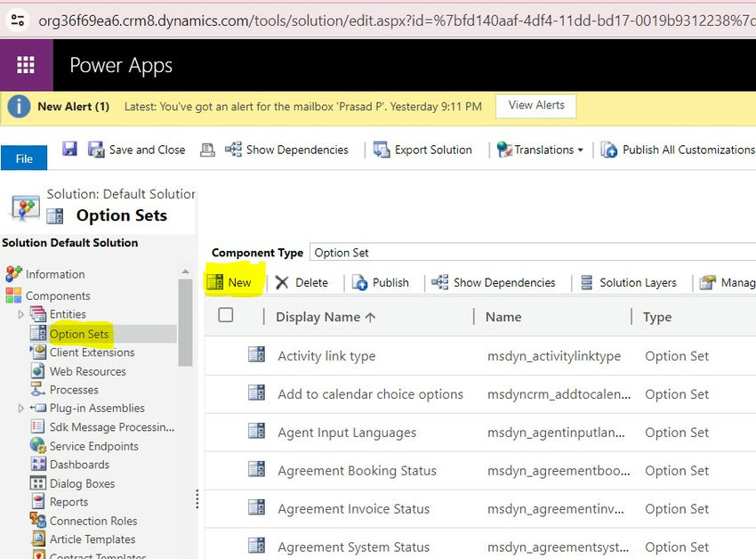Export the solution
The height and width of the screenshot is (559, 756).
423,150
